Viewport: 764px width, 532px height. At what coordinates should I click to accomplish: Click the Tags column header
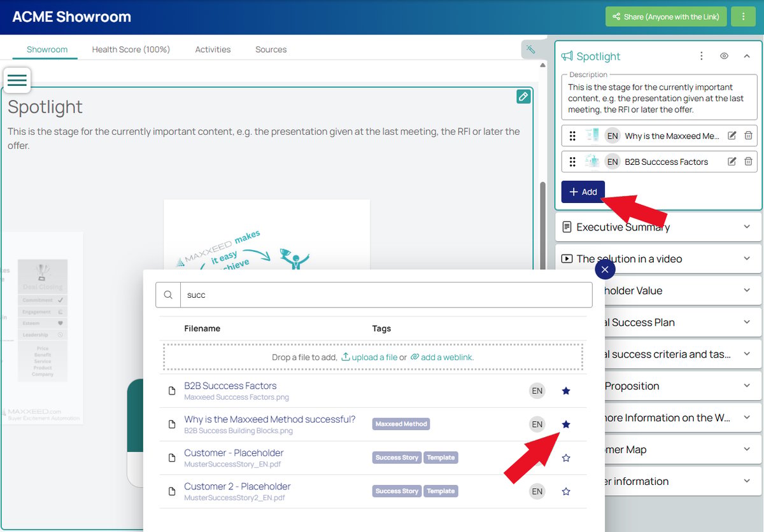(381, 328)
